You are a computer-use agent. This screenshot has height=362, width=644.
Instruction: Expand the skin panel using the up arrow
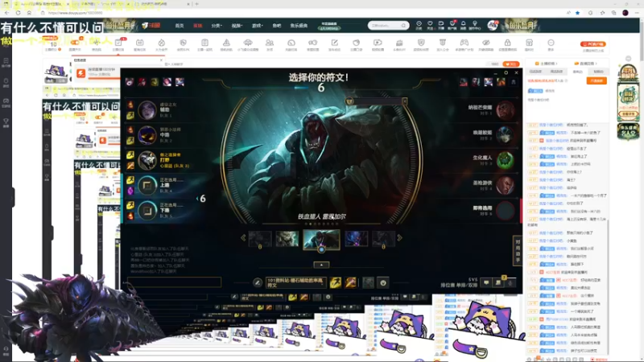(x=321, y=265)
